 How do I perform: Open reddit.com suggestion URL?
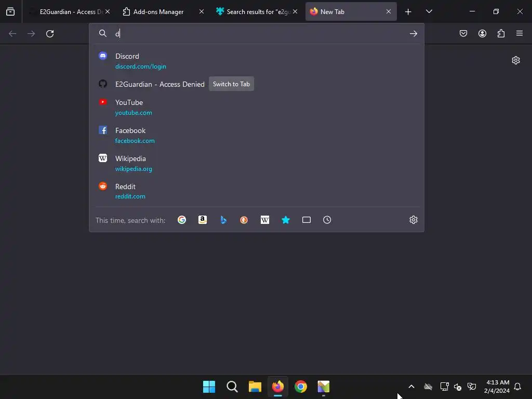point(130,196)
